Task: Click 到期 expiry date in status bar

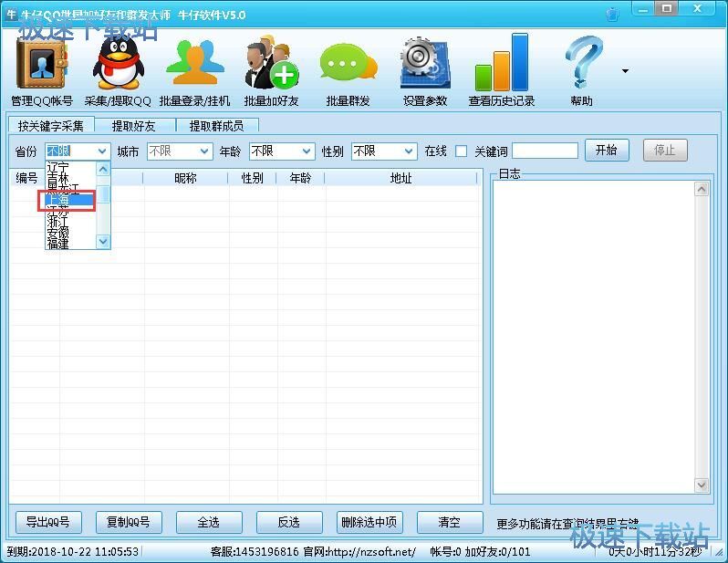Action: pos(73,552)
